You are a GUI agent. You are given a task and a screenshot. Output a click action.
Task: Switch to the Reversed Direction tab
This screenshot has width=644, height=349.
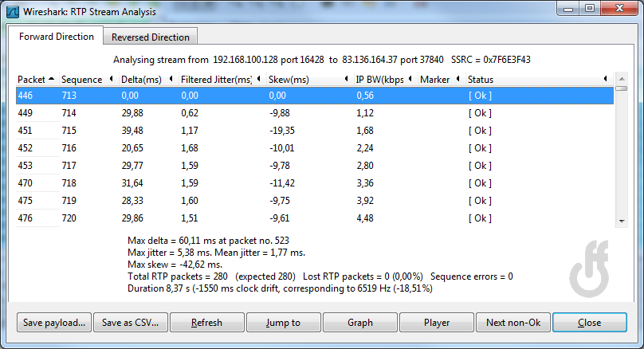point(151,37)
